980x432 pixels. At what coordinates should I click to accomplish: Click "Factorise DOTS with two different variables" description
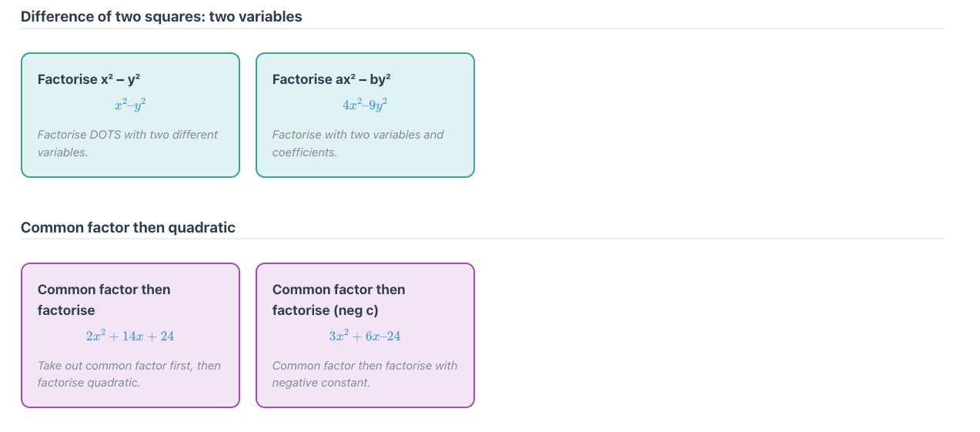click(x=128, y=143)
